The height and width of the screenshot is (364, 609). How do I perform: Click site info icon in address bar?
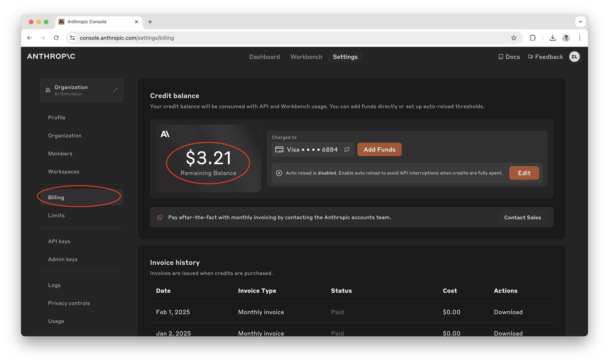point(72,38)
